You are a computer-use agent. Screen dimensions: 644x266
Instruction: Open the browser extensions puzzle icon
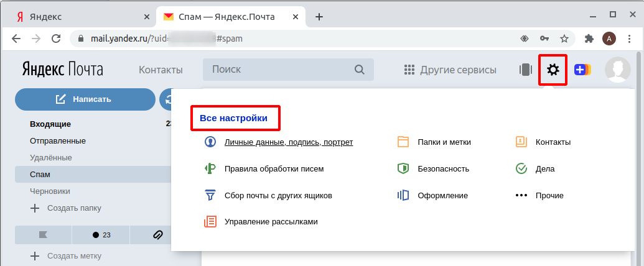point(589,39)
